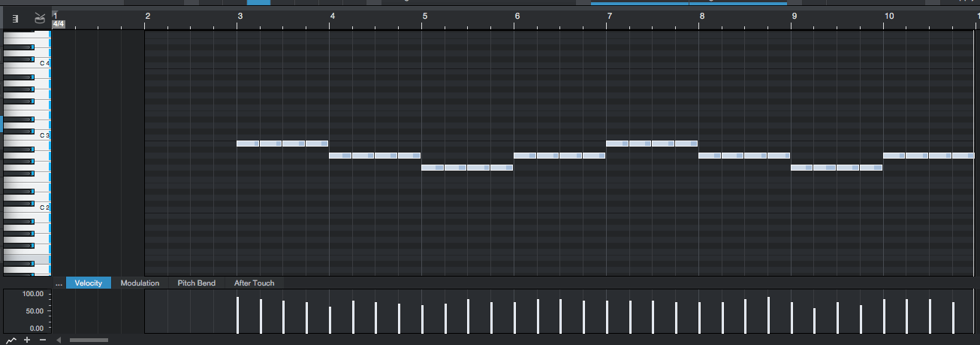Show the After Touch tab
The width and height of the screenshot is (980, 345).
tap(255, 283)
